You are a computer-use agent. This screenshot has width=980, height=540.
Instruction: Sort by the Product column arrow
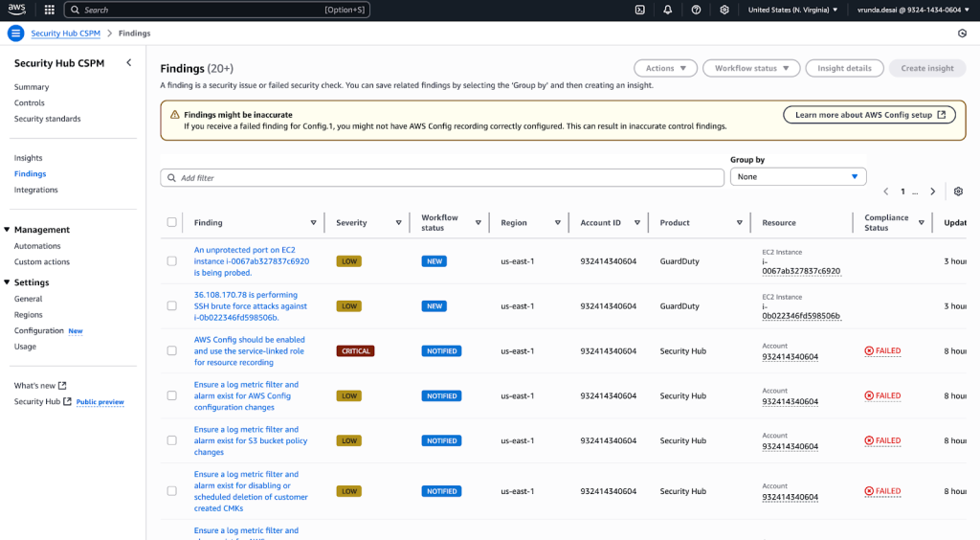click(x=740, y=223)
